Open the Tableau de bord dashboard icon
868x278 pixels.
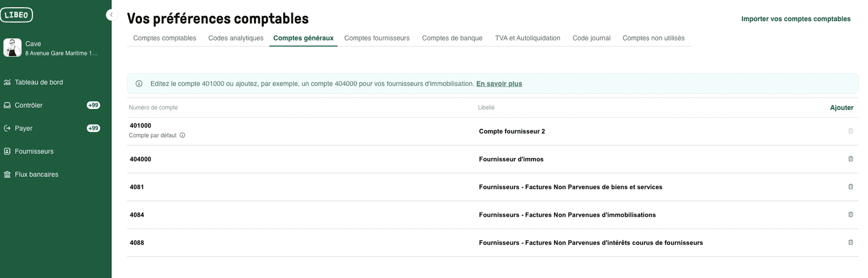7,82
